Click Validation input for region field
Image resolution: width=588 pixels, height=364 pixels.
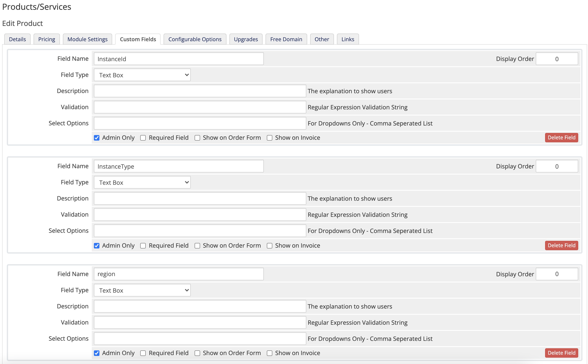200,322
